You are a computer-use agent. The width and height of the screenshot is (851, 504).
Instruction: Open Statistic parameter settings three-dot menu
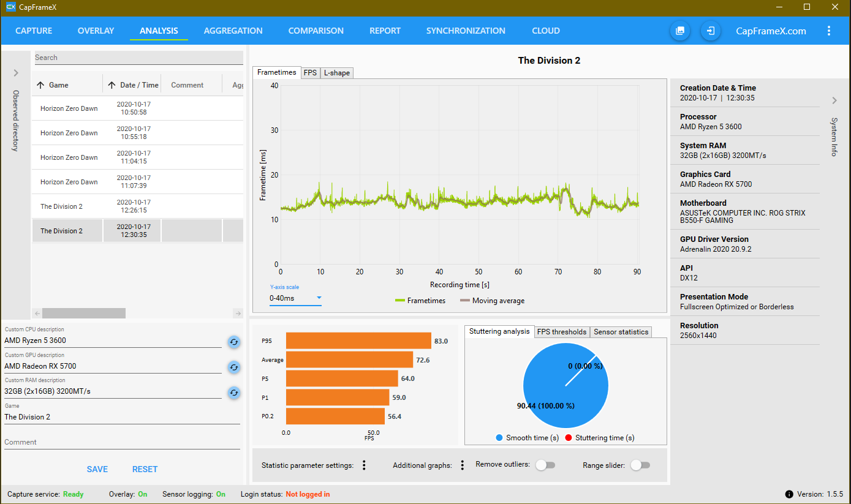(364, 465)
